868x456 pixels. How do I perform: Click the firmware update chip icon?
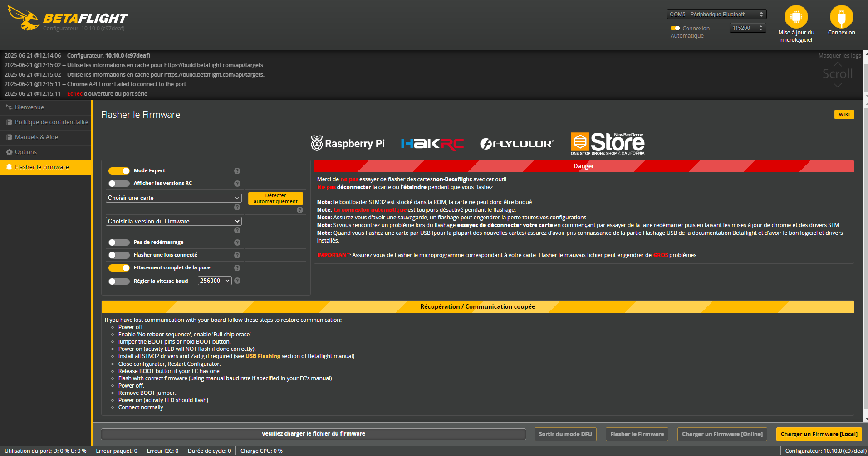pyautogui.click(x=796, y=17)
